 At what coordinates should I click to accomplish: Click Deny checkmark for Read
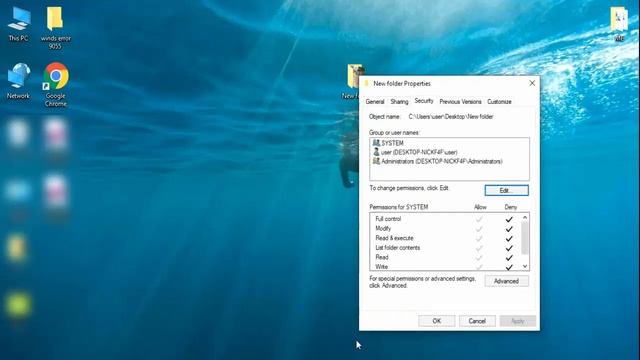(x=509, y=258)
